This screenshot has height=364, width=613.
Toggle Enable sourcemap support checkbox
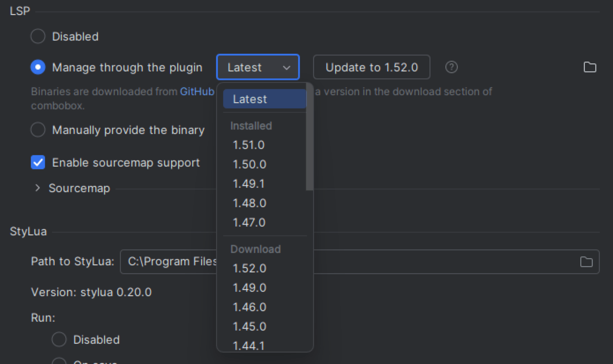coord(38,163)
